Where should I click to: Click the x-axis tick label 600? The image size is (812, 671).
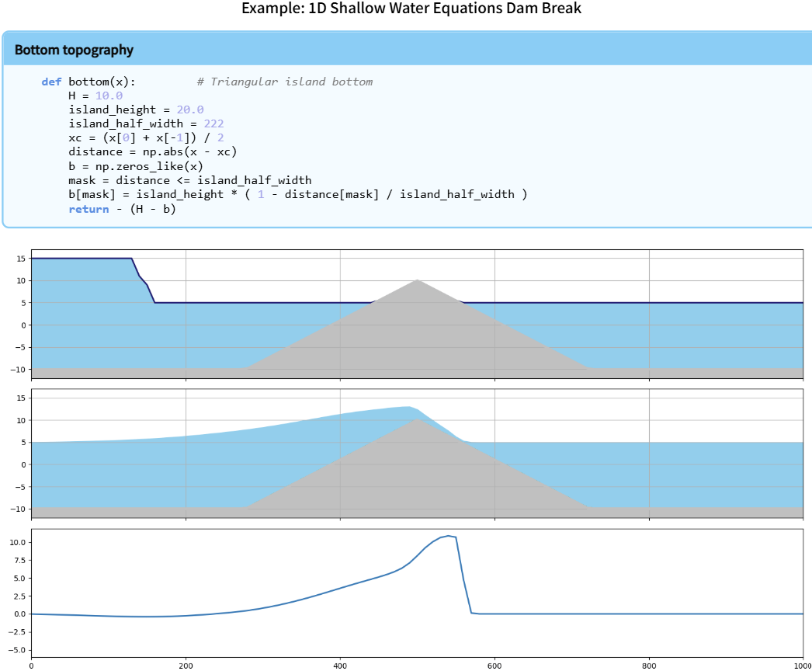coord(494,665)
